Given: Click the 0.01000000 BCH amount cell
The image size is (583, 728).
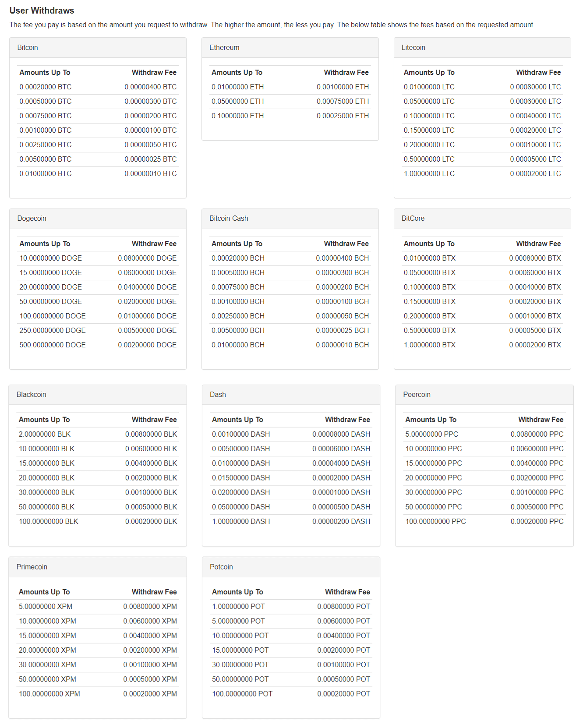Looking at the screenshot, I should [238, 345].
